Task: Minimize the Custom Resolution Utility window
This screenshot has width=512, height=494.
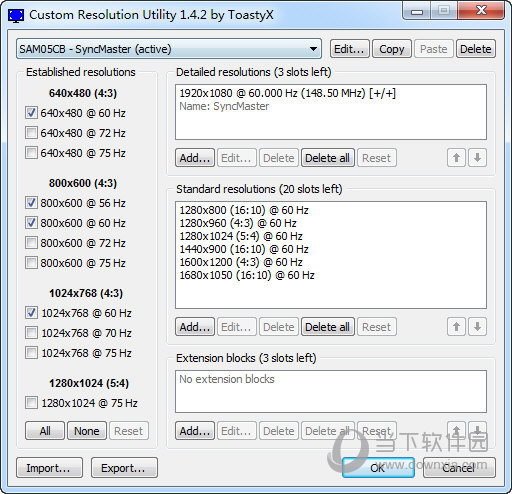Action: (x=417, y=11)
